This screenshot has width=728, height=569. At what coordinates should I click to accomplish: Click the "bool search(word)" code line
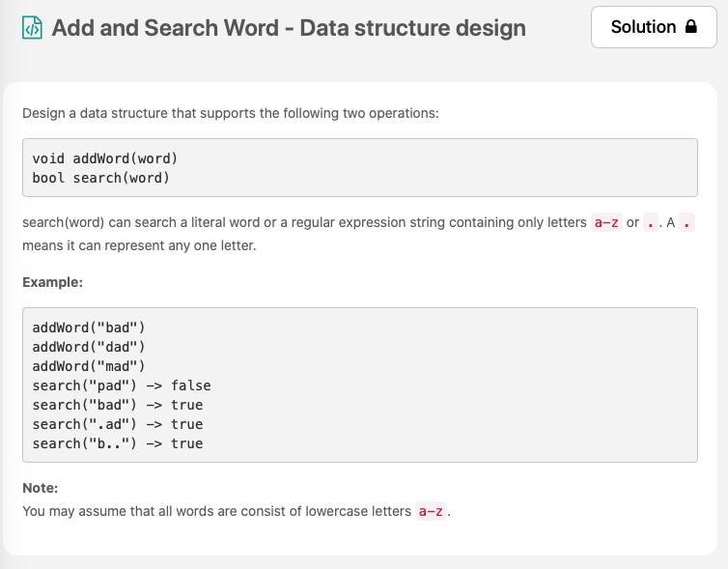[x=100, y=178]
